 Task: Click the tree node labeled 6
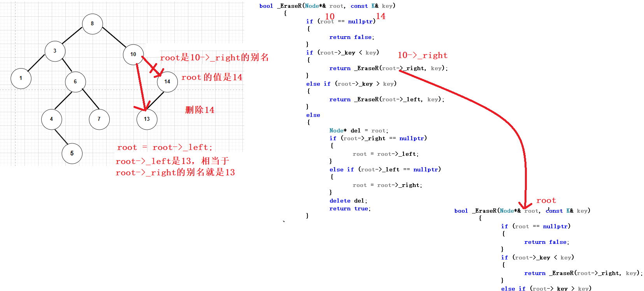click(x=75, y=82)
